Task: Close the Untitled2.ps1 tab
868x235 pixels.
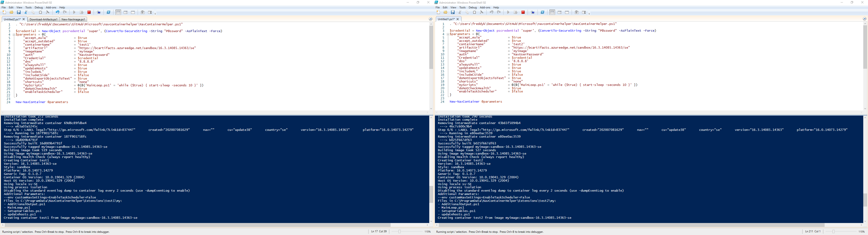Action: tap(24, 19)
